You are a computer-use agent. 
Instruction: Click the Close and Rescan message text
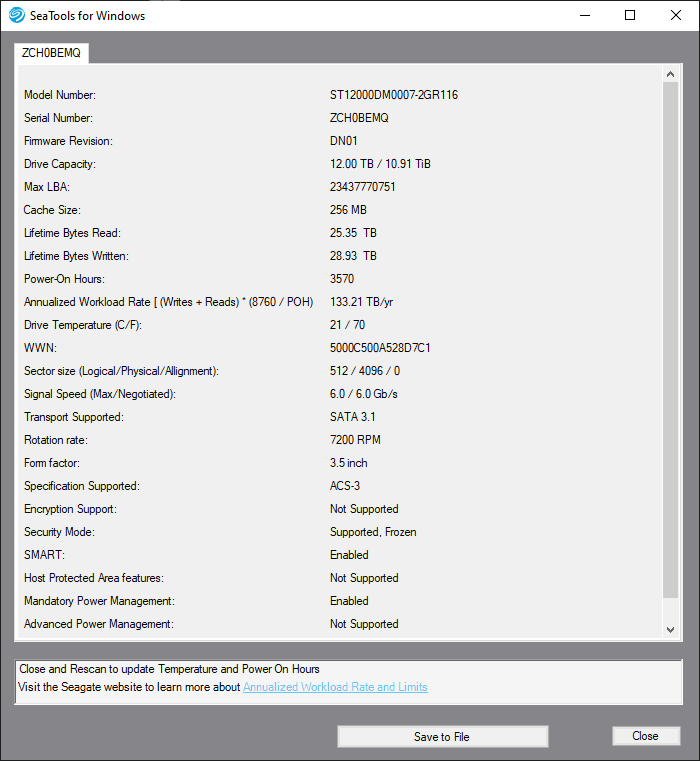[x=169, y=669]
